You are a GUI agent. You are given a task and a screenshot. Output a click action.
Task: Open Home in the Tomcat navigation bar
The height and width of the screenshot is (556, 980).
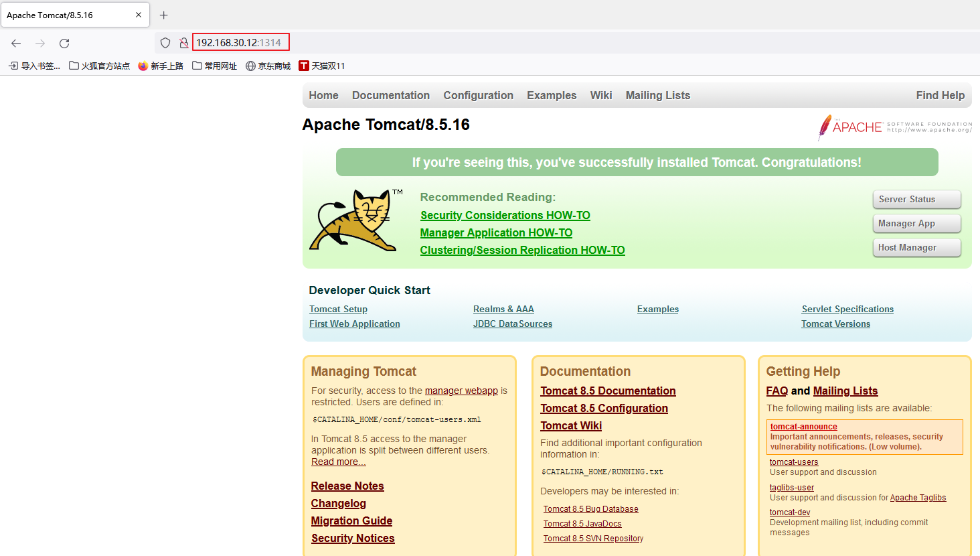[x=324, y=95]
